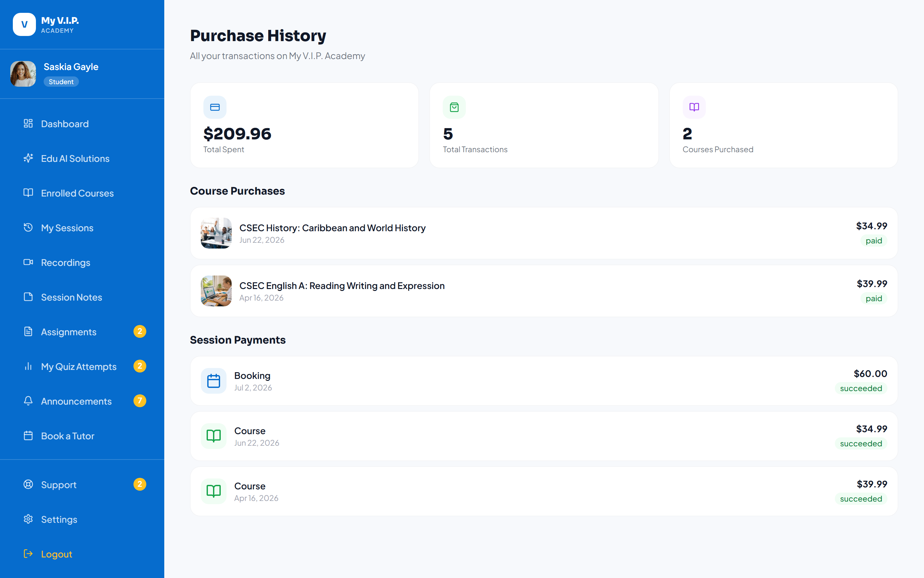Click the Edu AI Solutions sparkle icon
The width and height of the screenshot is (924, 578).
28,158
